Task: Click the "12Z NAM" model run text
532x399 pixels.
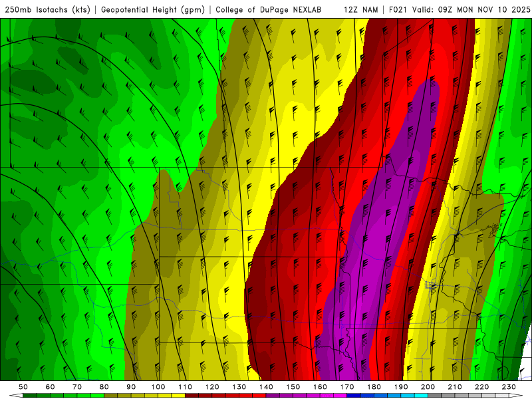Action: (361, 10)
